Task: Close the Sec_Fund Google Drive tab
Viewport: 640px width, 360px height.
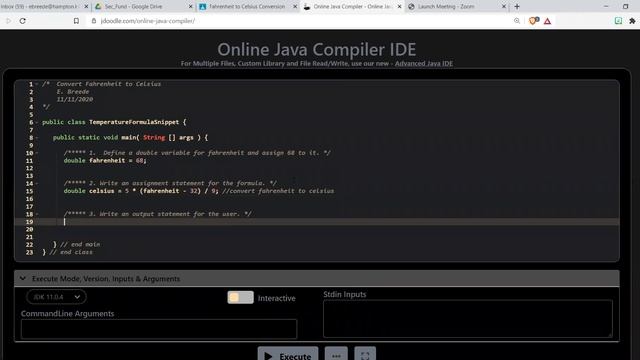Action: pos(191,7)
